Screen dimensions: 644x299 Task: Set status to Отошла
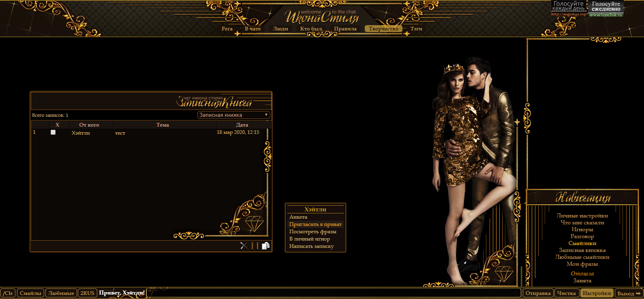582,273
